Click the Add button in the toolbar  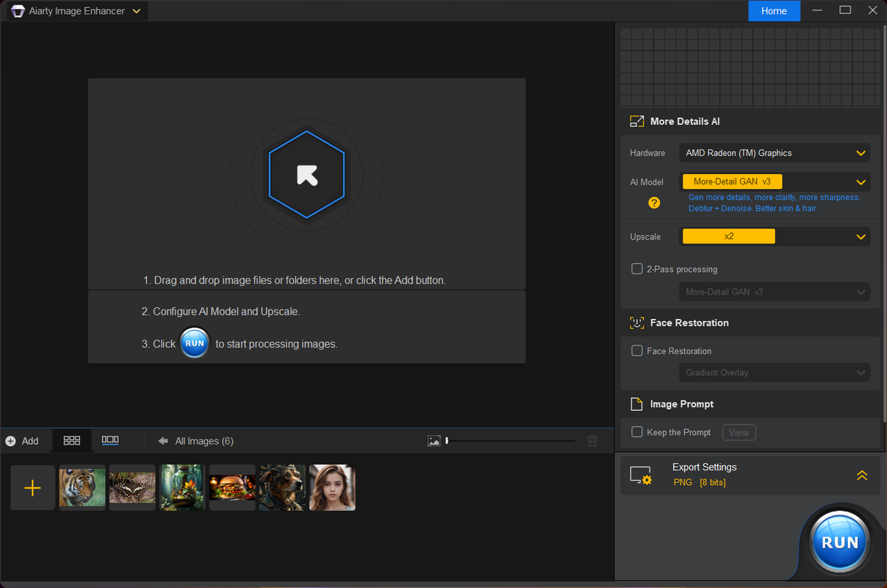[x=22, y=441]
